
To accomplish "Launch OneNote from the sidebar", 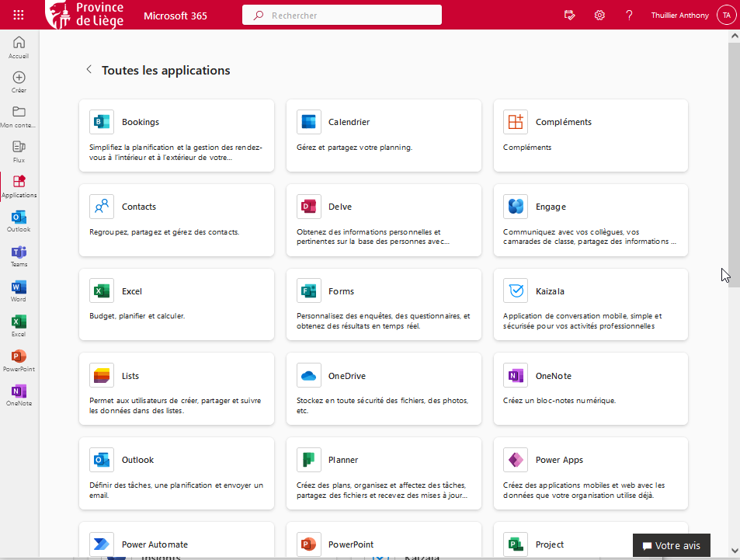I will coord(19,395).
